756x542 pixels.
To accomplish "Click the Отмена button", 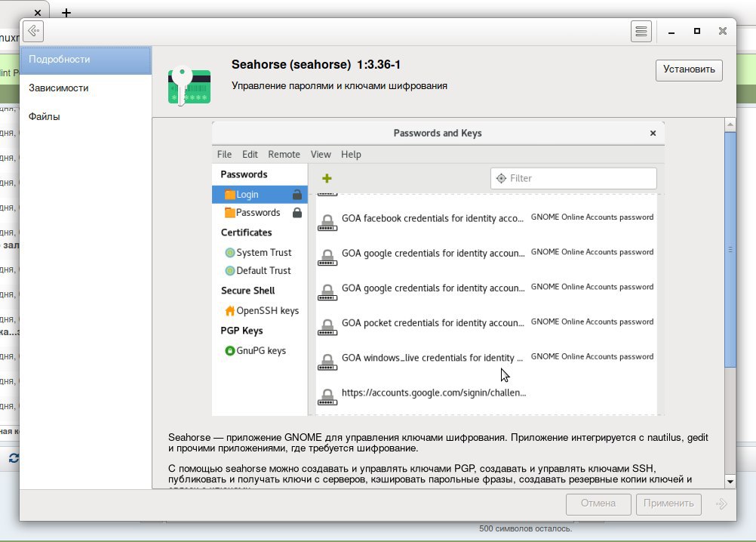I will pos(598,504).
